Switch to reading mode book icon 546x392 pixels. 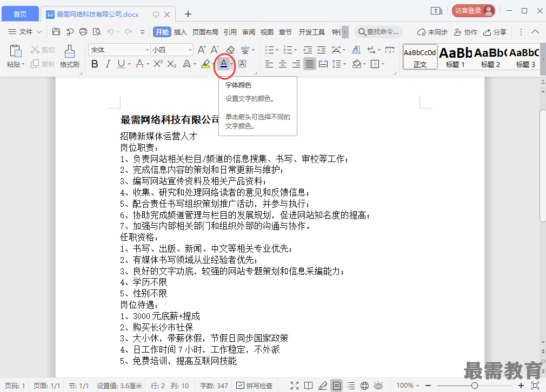[308, 386]
